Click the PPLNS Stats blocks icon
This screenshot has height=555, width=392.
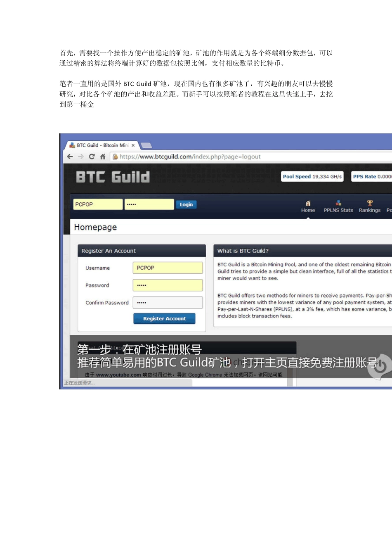click(338, 203)
